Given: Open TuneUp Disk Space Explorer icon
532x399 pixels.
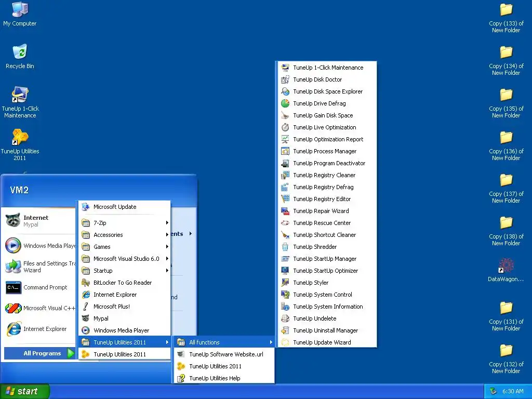Looking at the screenshot, I should [x=285, y=91].
